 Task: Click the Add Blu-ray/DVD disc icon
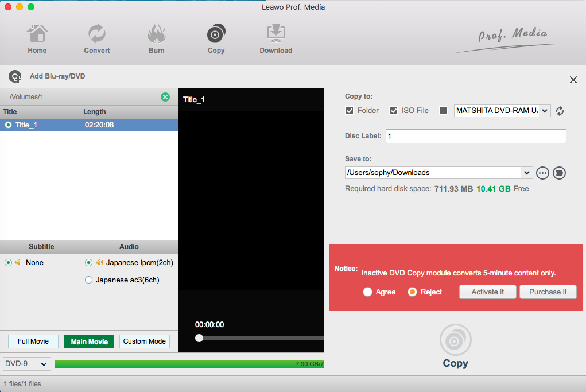pos(15,76)
